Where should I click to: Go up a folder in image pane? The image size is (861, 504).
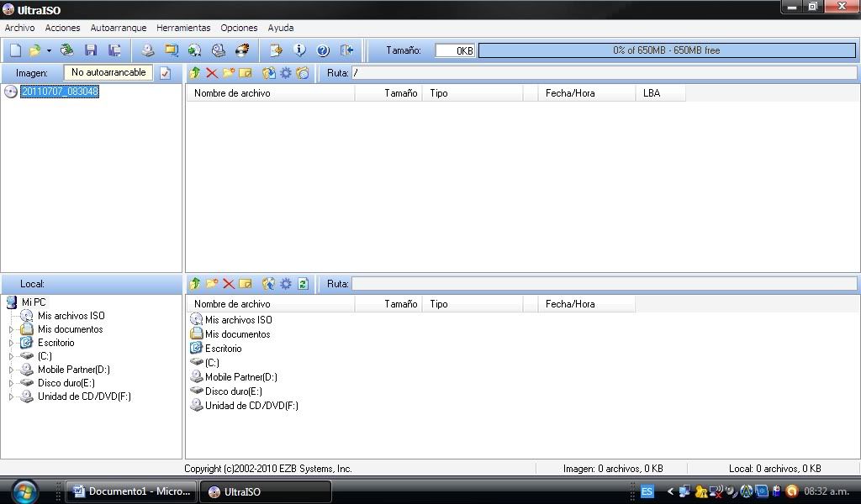195,73
